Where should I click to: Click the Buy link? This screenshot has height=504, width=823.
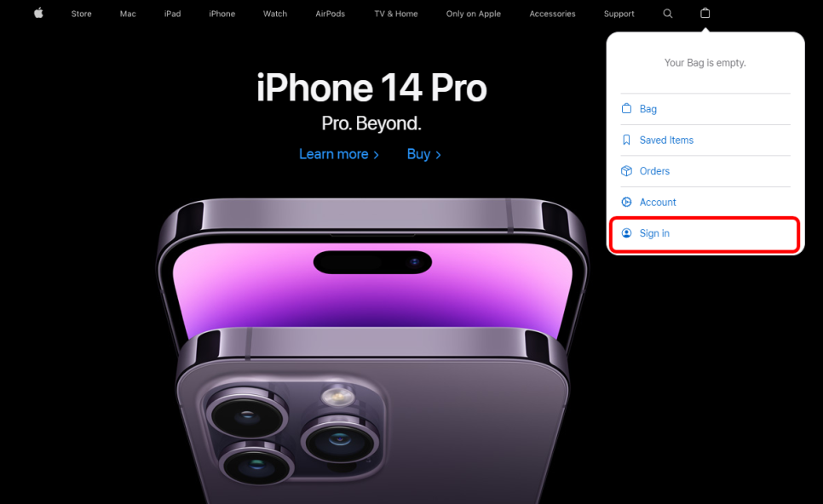point(423,154)
